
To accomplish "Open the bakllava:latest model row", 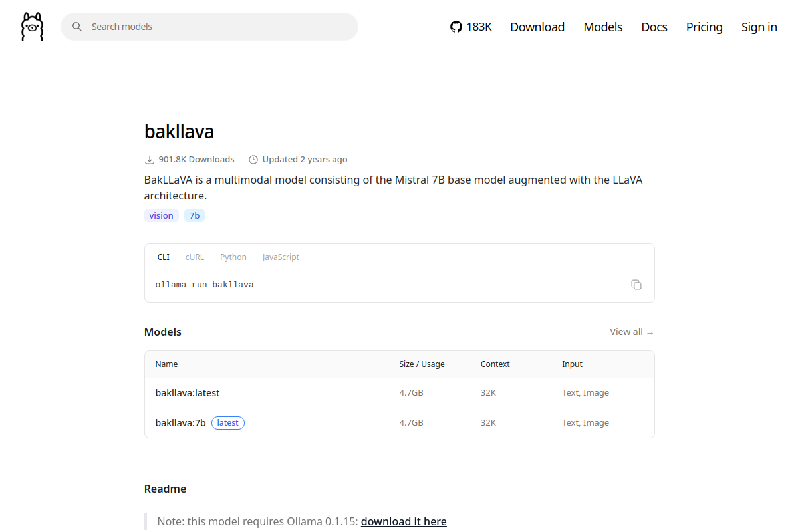I will click(400, 393).
